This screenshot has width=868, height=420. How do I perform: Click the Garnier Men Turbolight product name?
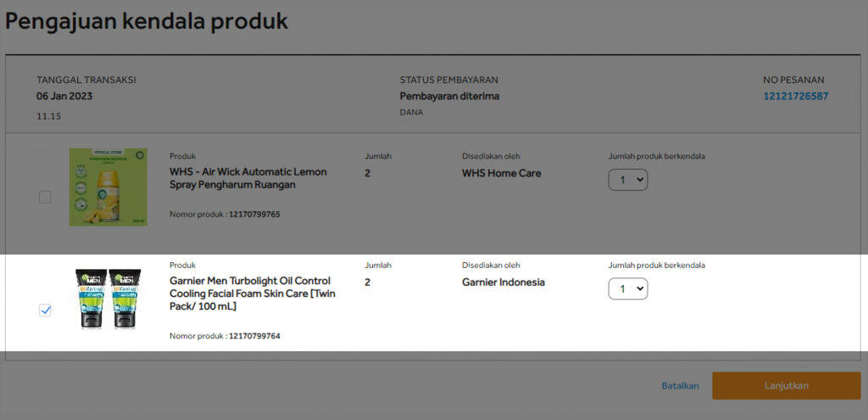(252, 293)
